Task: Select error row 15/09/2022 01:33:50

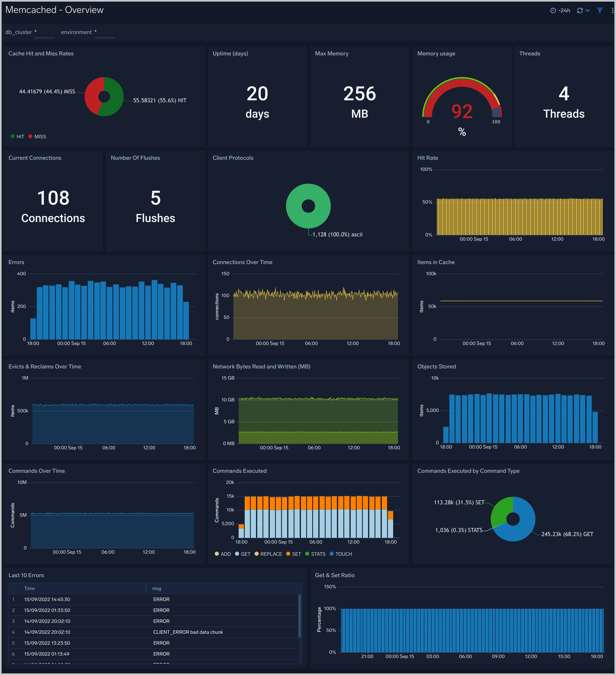Action: [x=153, y=610]
